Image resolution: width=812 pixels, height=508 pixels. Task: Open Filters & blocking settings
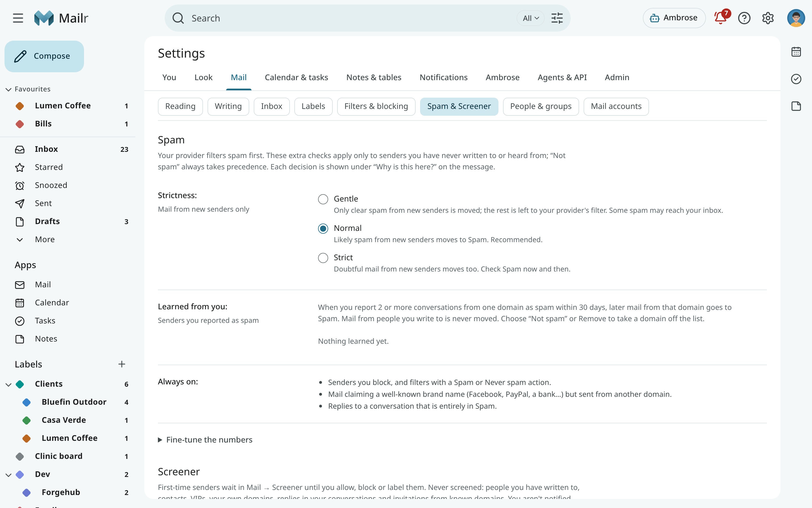click(376, 106)
